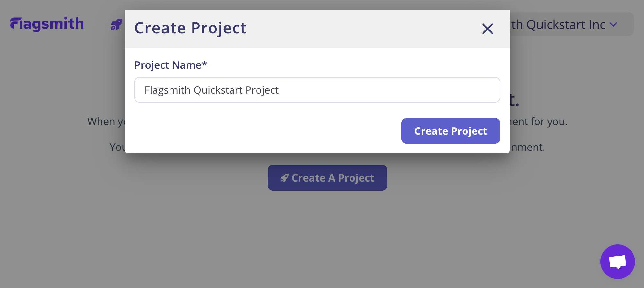Click the Project Name* label
Viewport: 644px width, 288px height.
[170, 65]
